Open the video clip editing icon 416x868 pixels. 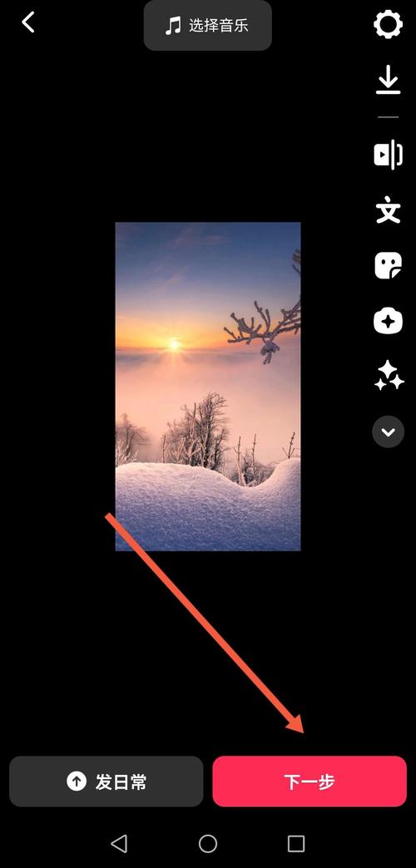[x=388, y=155]
